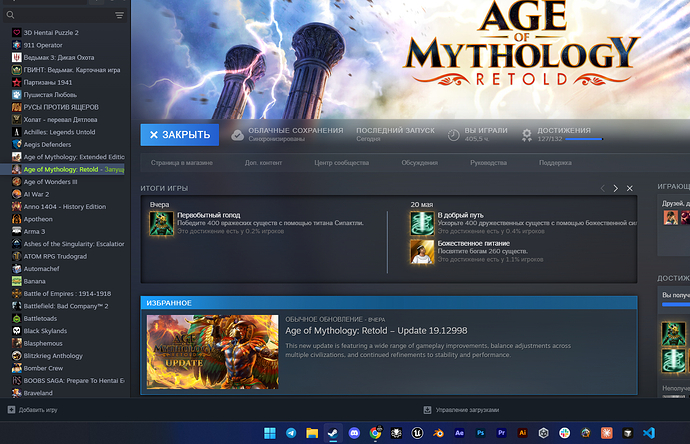This screenshot has height=444, width=690.
Task: Click the library search magnifier icon
Action: (x=11, y=15)
